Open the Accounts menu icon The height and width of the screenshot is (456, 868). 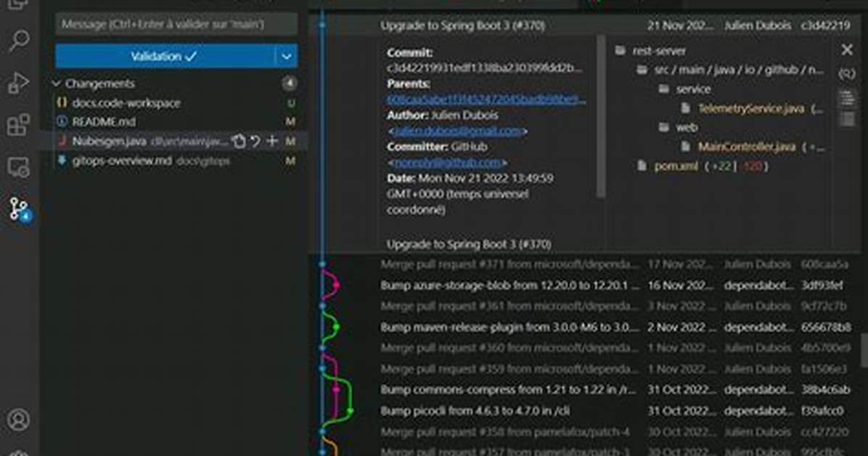point(19,420)
